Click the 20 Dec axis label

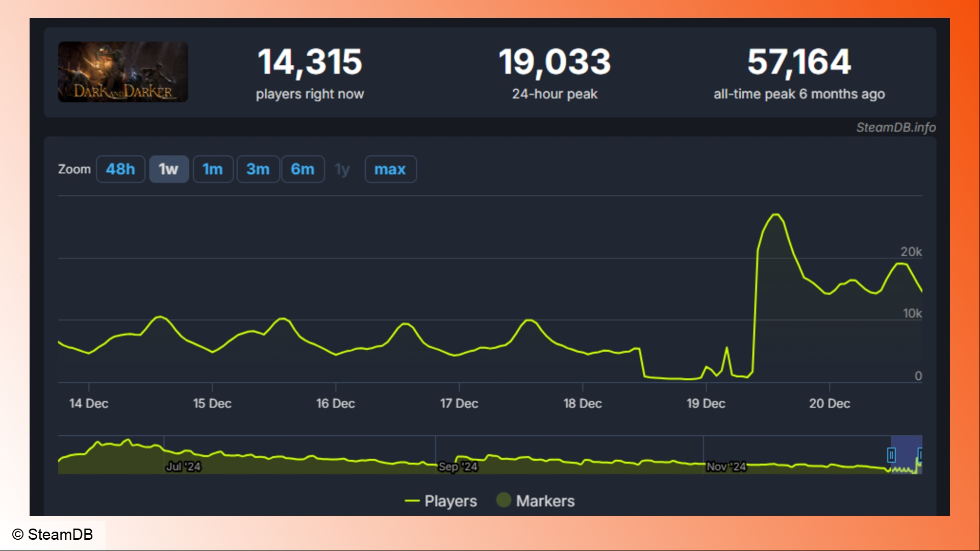830,404
